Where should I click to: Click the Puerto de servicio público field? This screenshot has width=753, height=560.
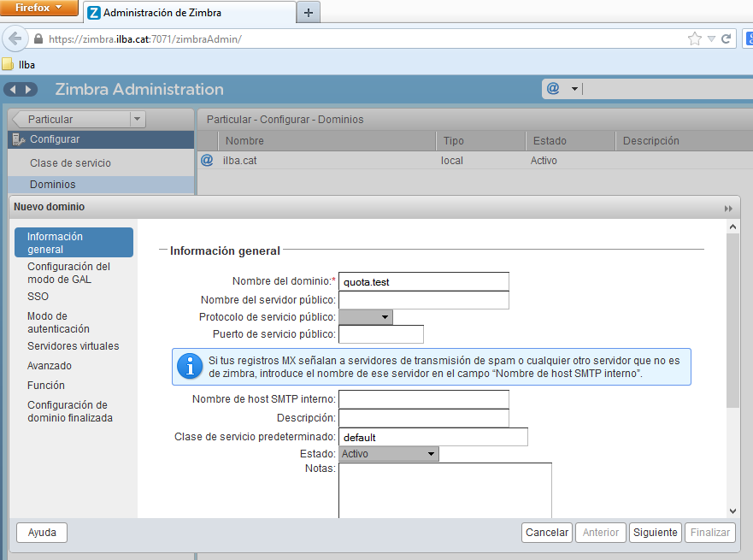point(381,334)
